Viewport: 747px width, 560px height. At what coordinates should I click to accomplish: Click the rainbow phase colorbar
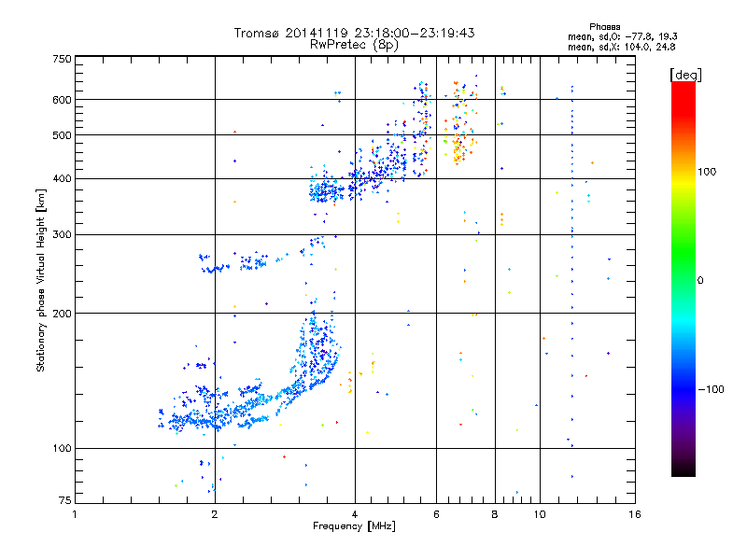684,278
